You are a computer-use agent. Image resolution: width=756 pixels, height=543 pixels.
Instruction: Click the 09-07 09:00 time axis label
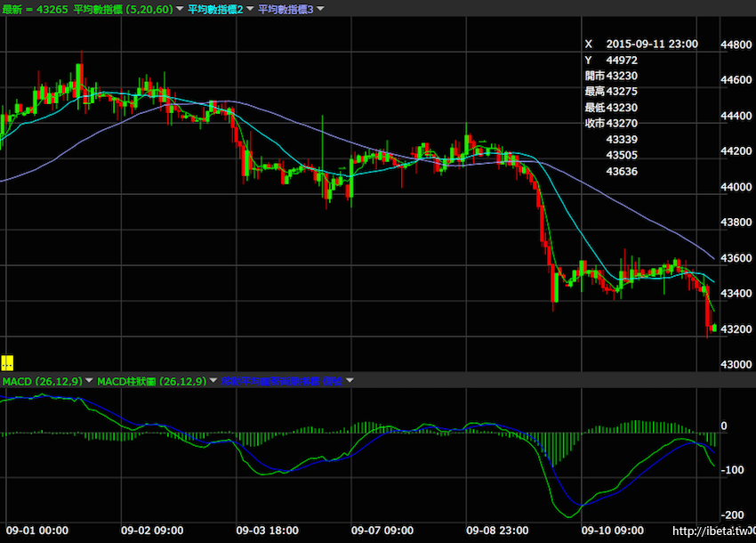click(x=382, y=530)
